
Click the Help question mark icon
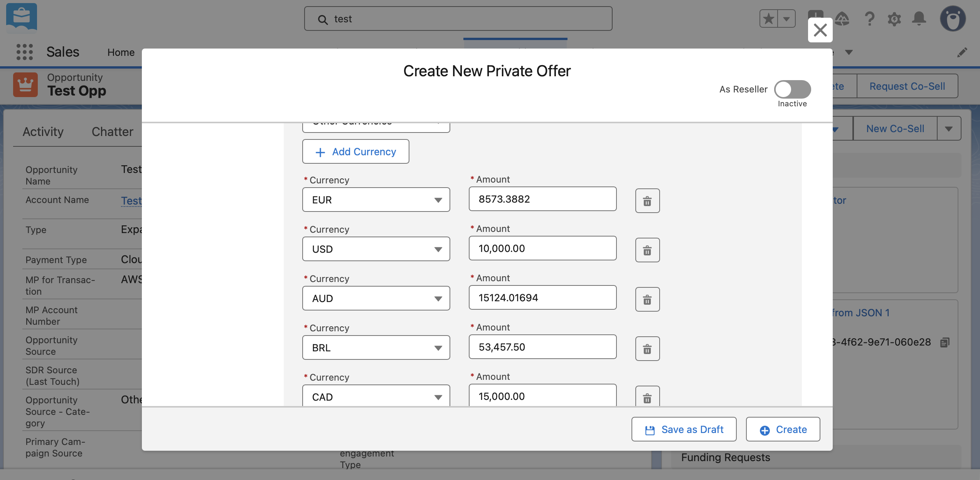[869, 18]
